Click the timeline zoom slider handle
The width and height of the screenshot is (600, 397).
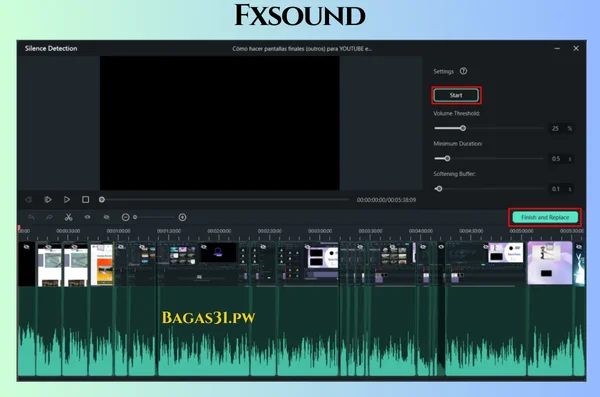point(135,217)
